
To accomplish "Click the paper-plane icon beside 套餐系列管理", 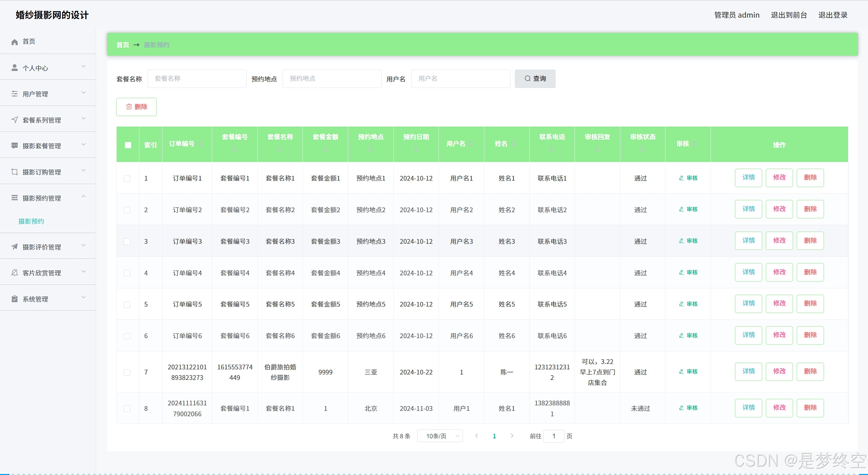I will 15,120.
